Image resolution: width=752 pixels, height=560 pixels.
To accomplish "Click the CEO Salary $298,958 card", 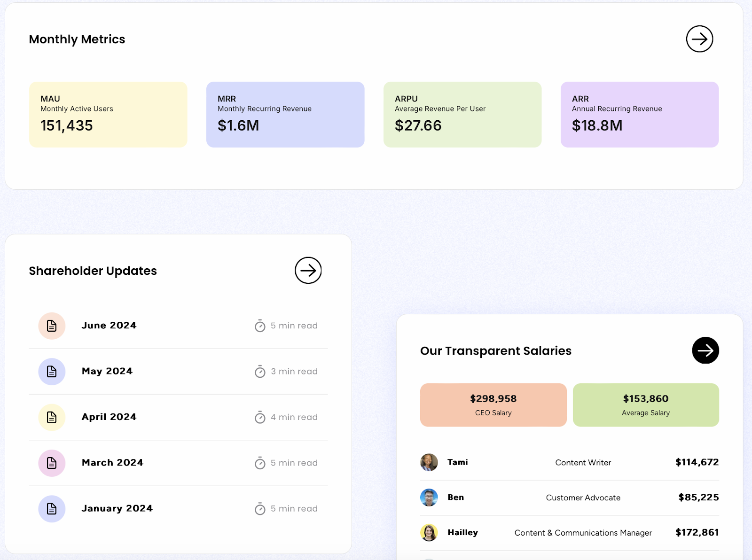I will click(x=493, y=405).
